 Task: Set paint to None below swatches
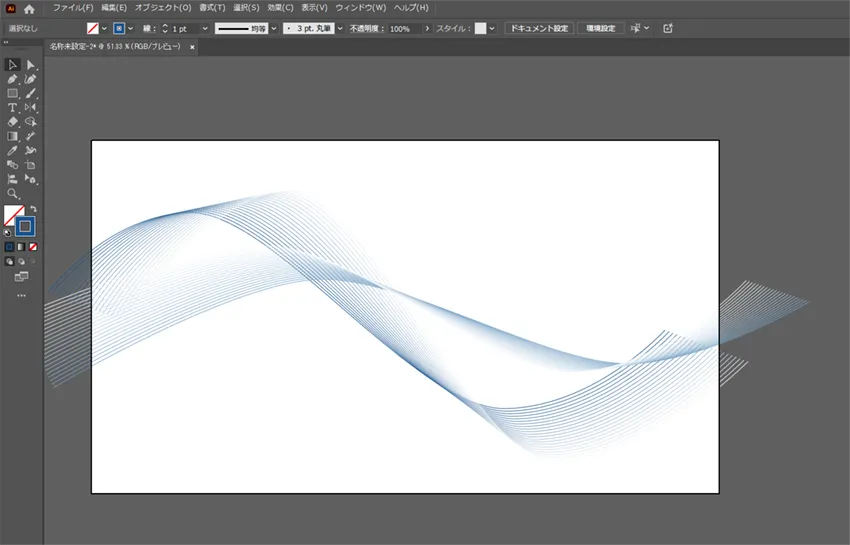tap(33, 246)
